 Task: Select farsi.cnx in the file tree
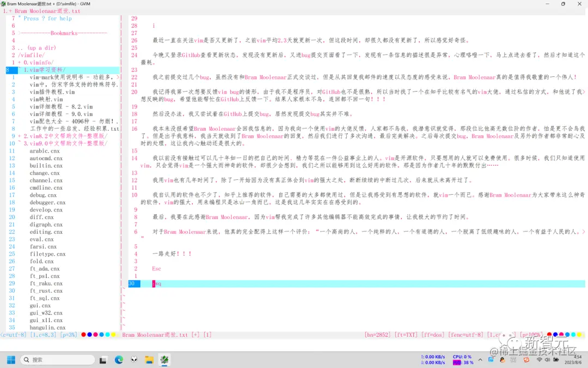[43, 247]
